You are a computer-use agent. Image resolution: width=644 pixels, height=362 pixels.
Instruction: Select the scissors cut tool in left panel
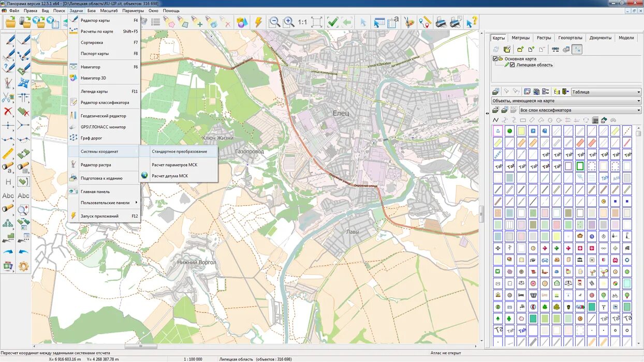click(8, 97)
